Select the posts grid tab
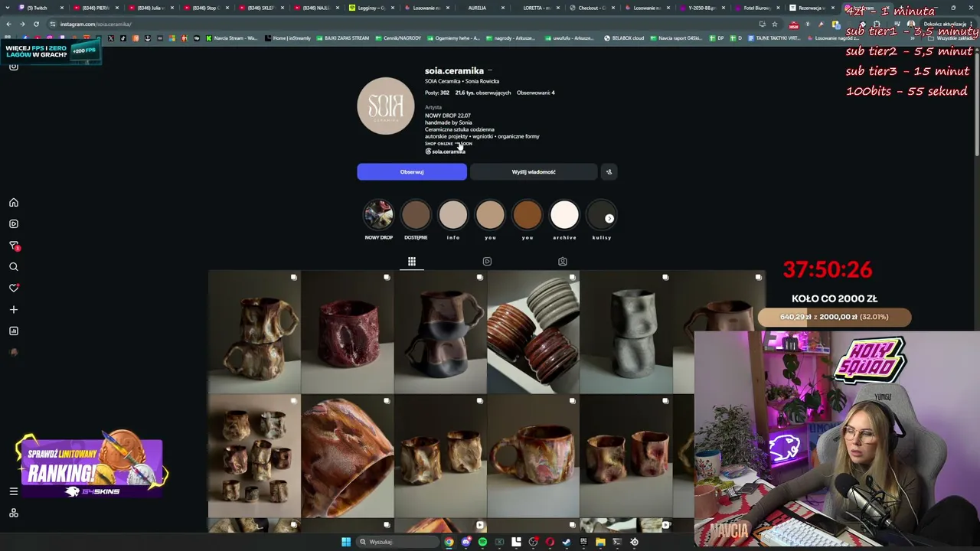980x551 pixels. [x=412, y=262]
